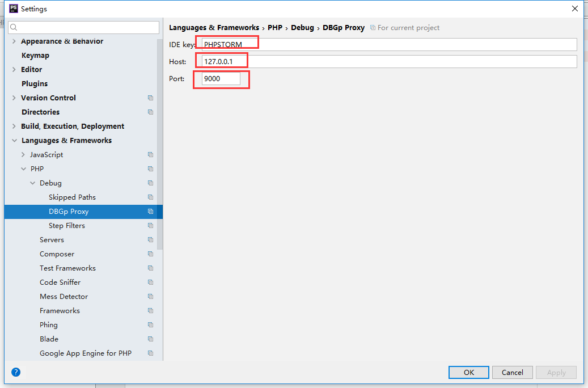This screenshot has width=588, height=388.
Task: Expand the JavaScript node
Action: 23,155
